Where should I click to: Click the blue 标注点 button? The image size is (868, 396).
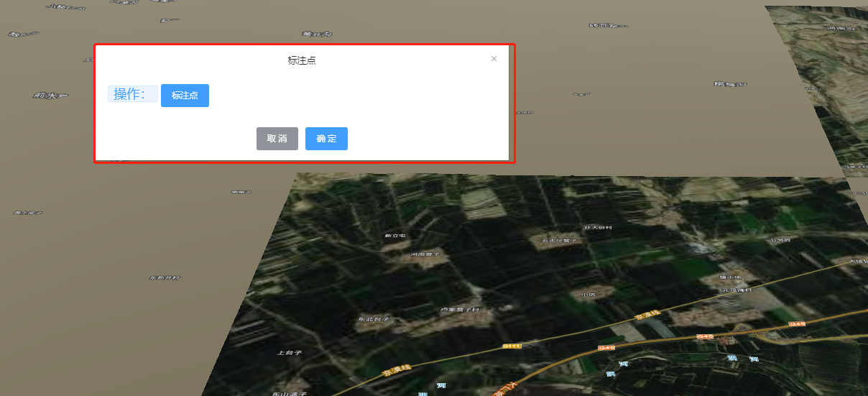tap(185, 96)
